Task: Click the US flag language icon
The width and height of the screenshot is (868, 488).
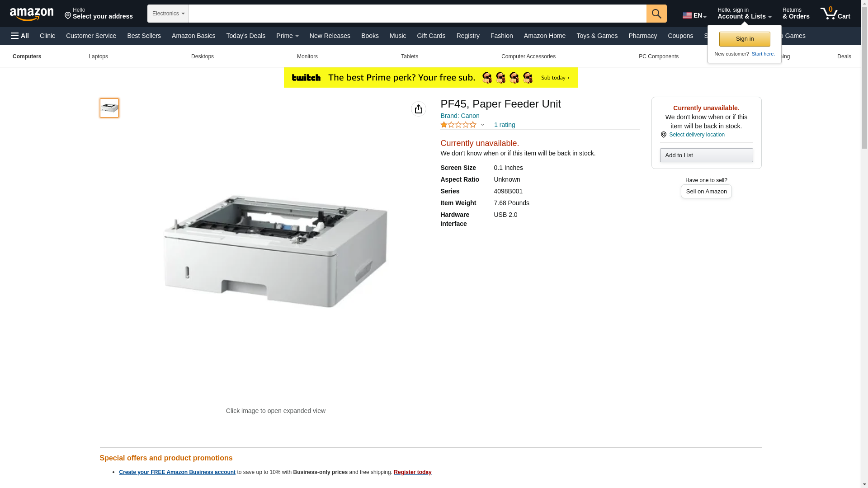Action: coord(687,15)
